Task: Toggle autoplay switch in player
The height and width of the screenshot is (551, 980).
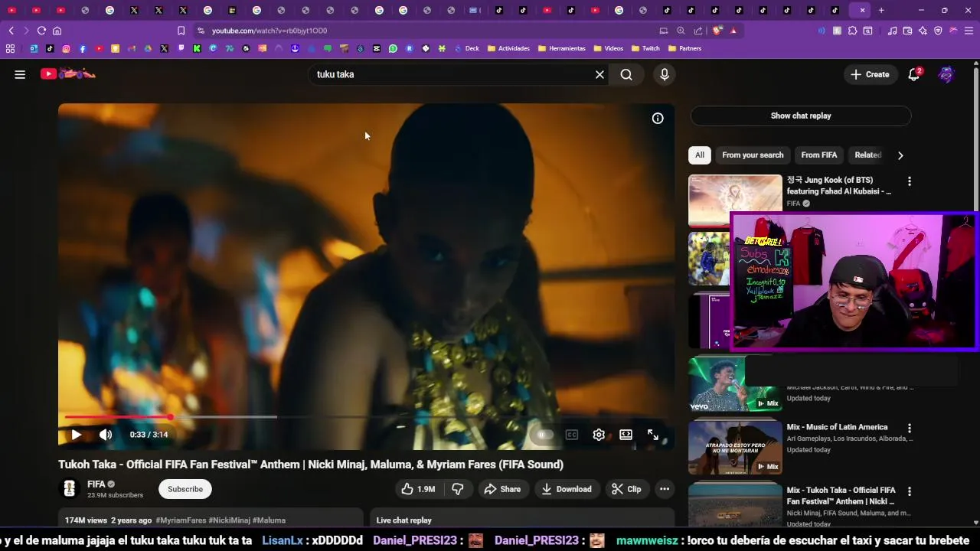Action: (x=544, y=435)
